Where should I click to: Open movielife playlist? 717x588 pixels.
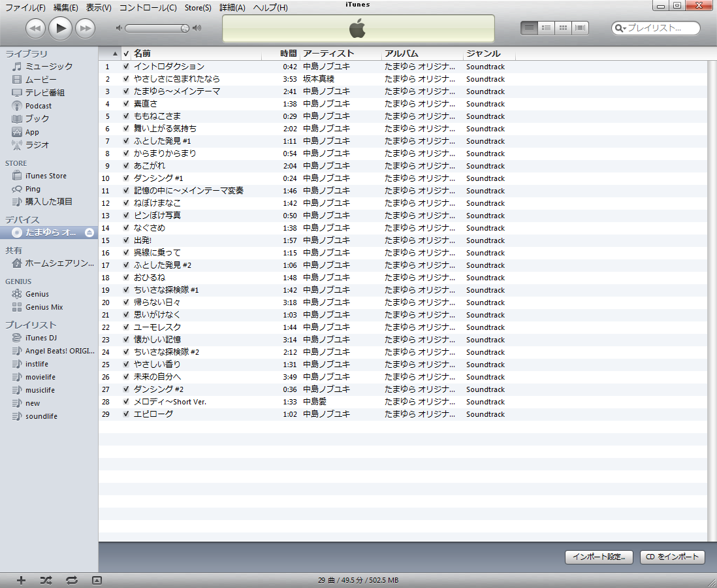pos(34,377)
